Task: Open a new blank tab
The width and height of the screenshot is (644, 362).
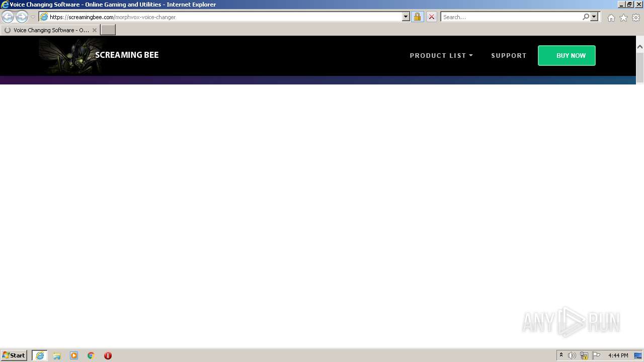Action: pos(108,30)
